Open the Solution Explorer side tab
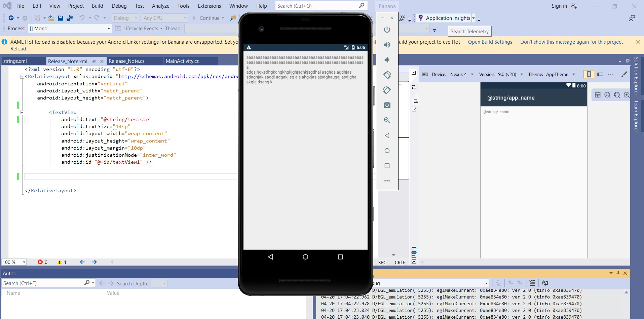Image resolution: width=644 pixels, height=319 pixels. point(636,76)
